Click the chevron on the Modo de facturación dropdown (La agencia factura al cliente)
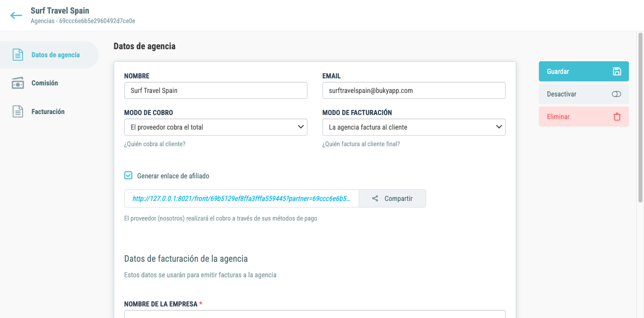 (499, 127)
